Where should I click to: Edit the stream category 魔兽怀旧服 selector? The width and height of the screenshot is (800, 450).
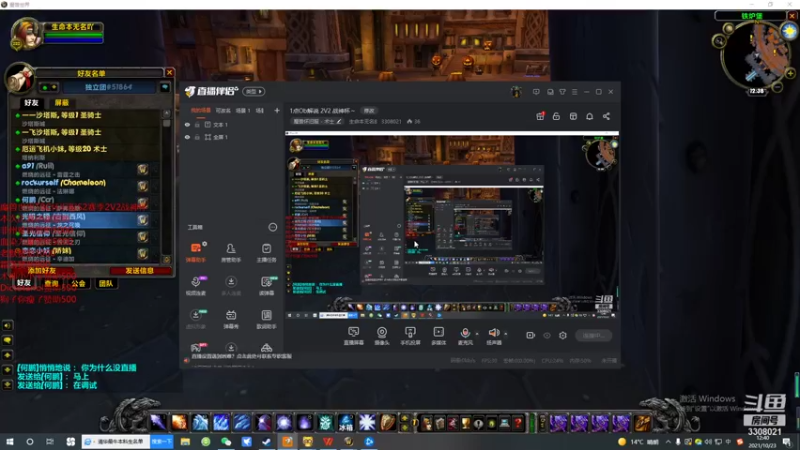pos(317,121)
